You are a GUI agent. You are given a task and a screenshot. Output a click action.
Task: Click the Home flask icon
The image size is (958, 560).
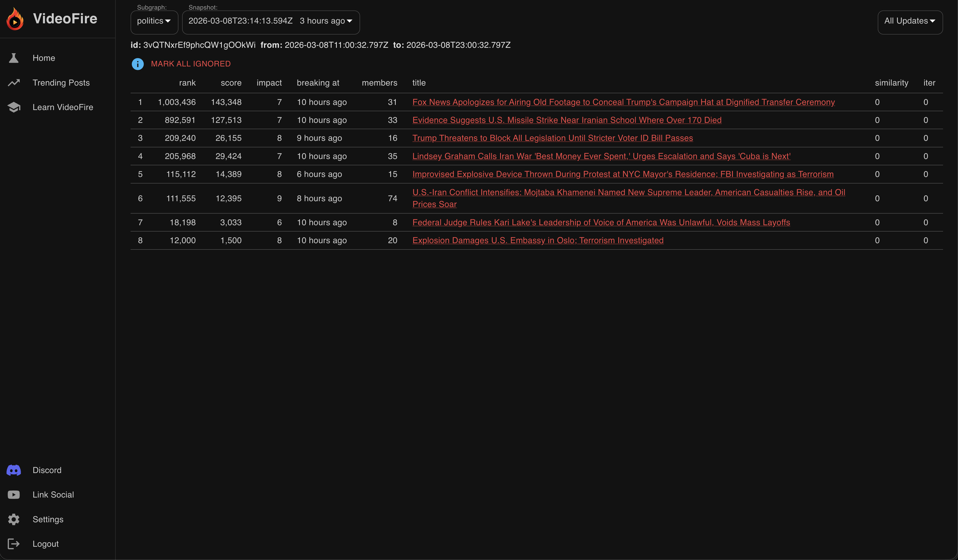14,58
